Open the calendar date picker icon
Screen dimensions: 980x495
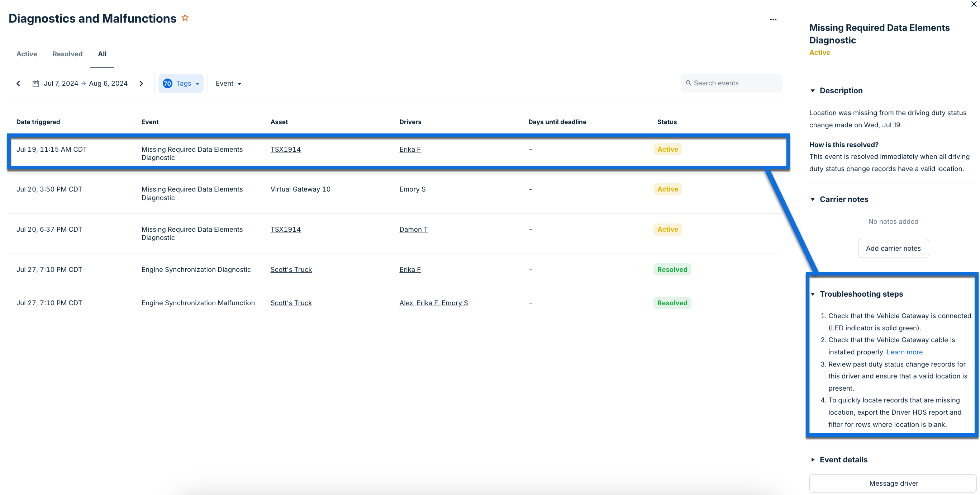(36, 83)
